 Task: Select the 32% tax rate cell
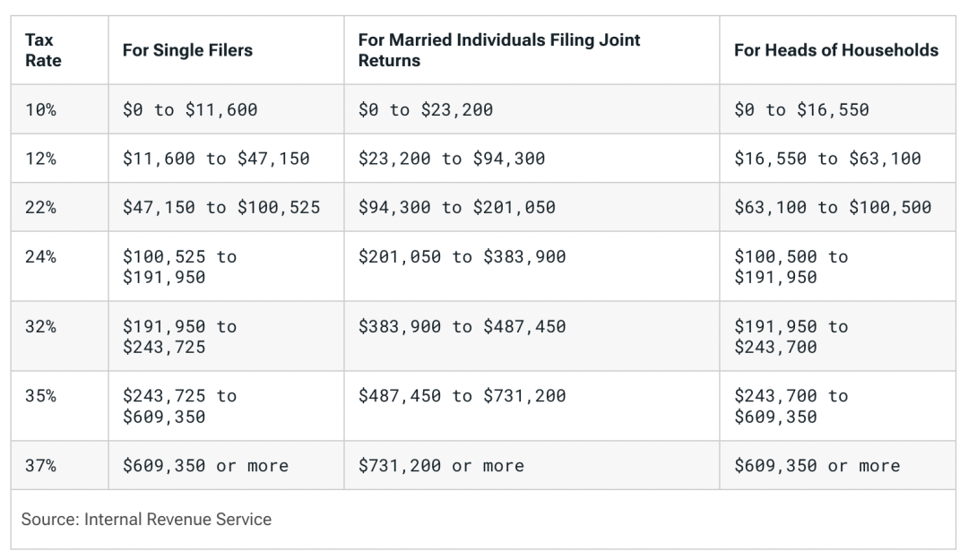41,327
